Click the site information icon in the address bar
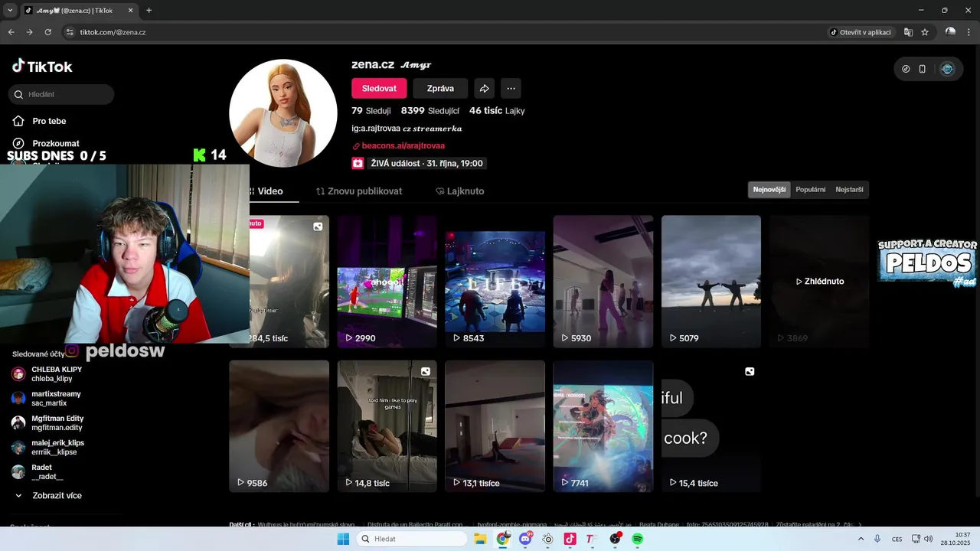 (x=70, y=32)
